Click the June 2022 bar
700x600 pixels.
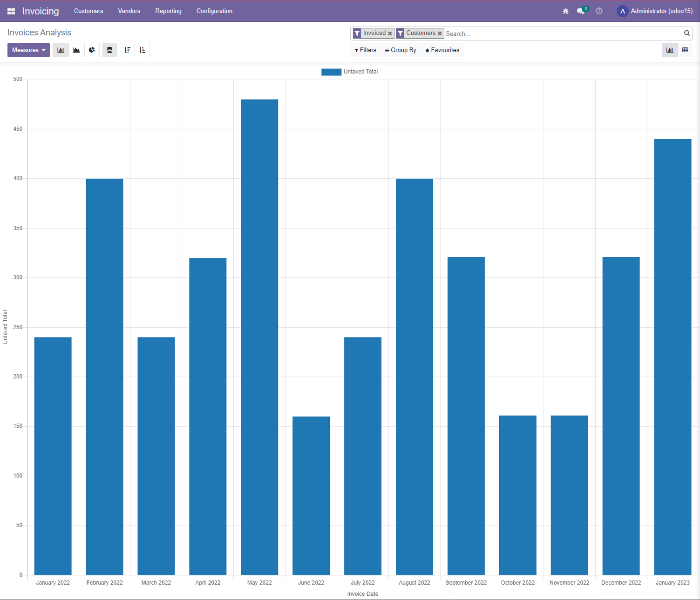click(x=311, y=496)
